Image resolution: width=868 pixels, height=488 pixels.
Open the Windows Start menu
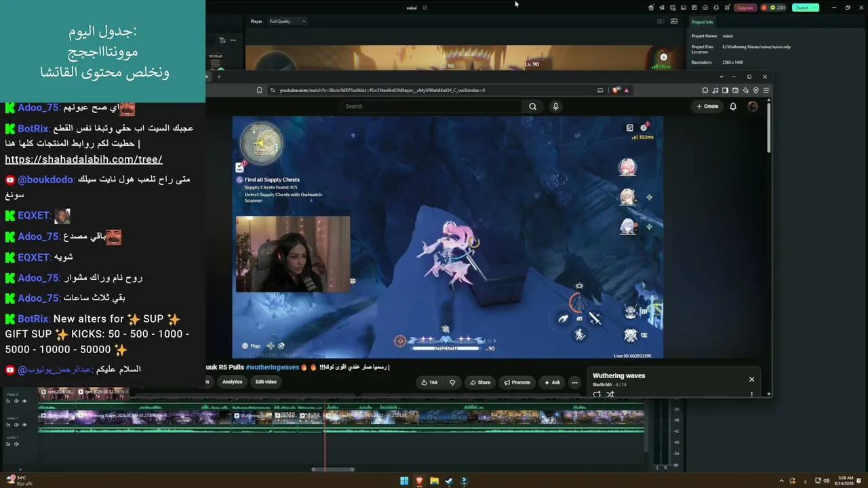404,481
